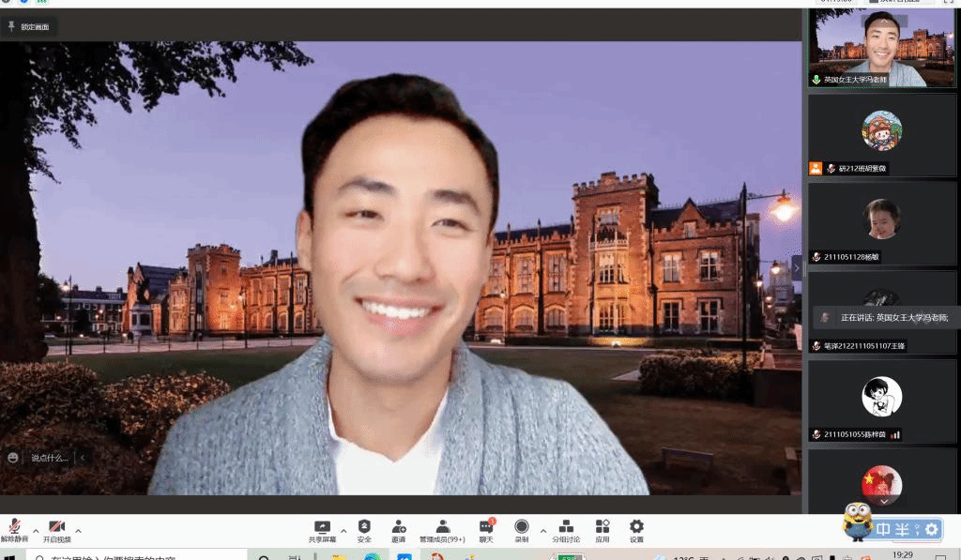Pin the view with 锁定画面
Image resolution: width=961 pixels, height=560 pixels.
click(29, 27)
